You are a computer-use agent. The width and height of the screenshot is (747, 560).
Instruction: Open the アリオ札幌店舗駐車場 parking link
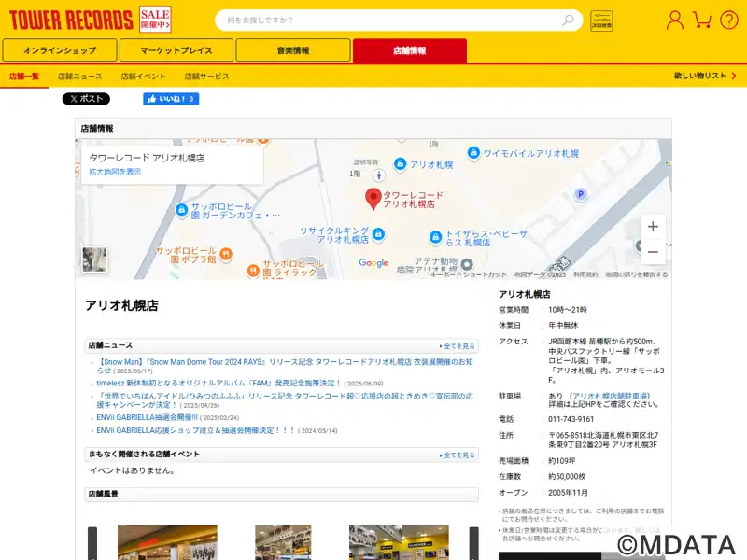click(610, 396)
